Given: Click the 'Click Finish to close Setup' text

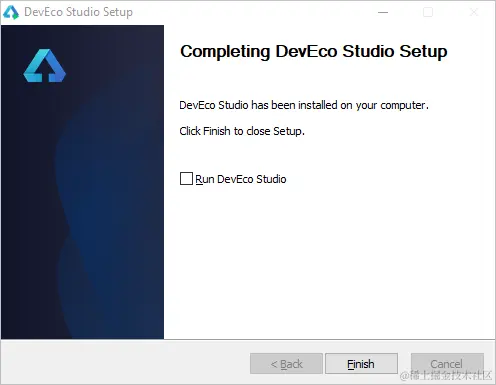Looking at the screenshot, I should coord(242,131).
